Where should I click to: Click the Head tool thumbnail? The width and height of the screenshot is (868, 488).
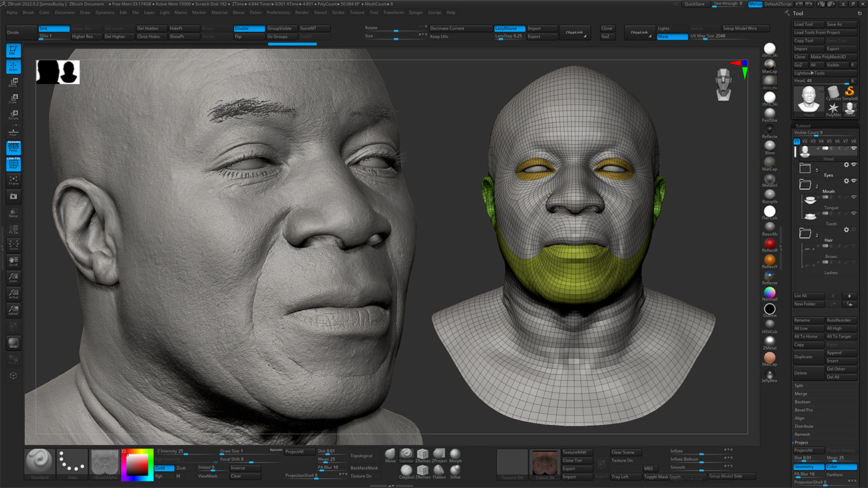coord(809,99)
